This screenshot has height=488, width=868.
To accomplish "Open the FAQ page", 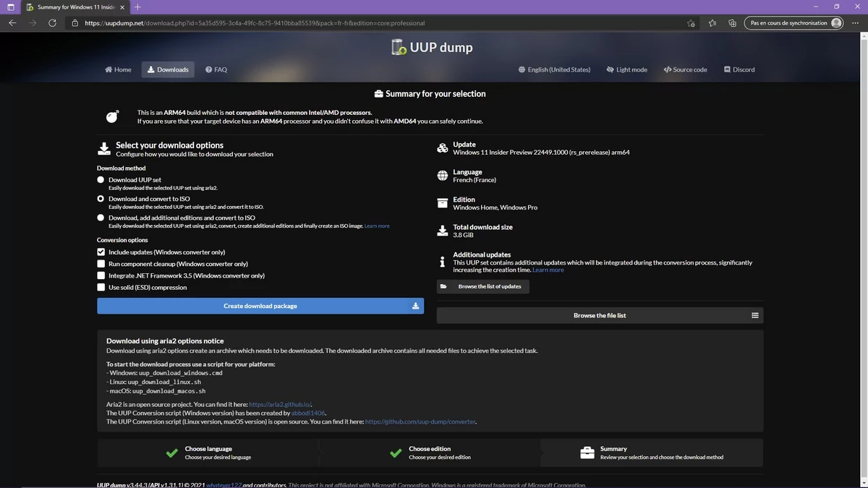I will [x=216, y=69].
